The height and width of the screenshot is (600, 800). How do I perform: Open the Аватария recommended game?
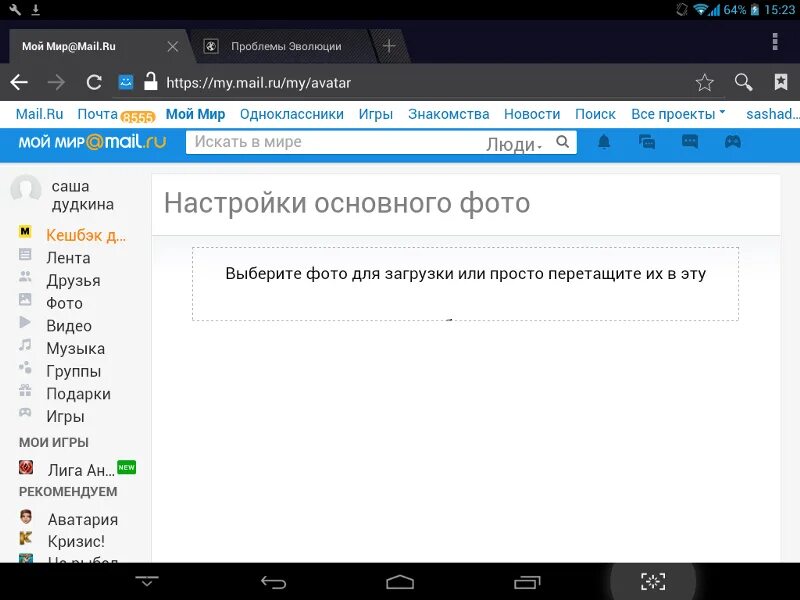[83, 519]
